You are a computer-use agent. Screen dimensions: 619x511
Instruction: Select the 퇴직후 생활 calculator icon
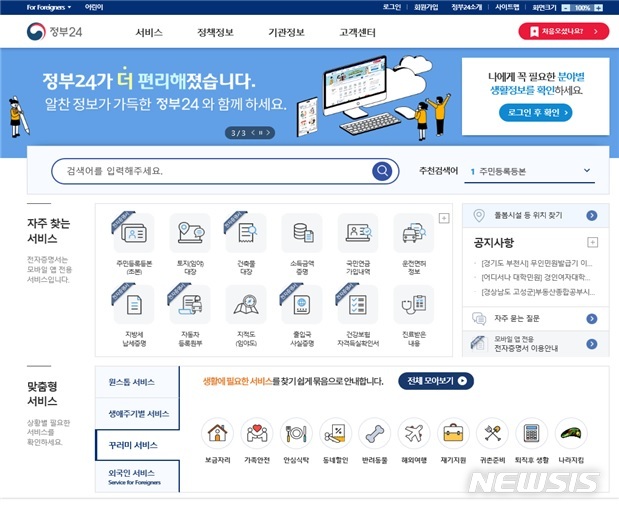tap(532, 433)
